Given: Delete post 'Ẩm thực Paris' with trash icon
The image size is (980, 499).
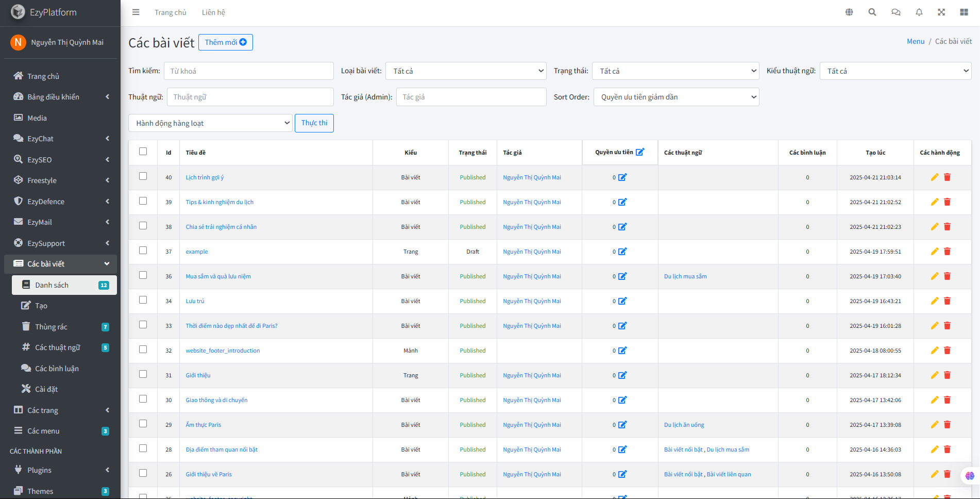Looking at the screenshot, I should (947, 425).
